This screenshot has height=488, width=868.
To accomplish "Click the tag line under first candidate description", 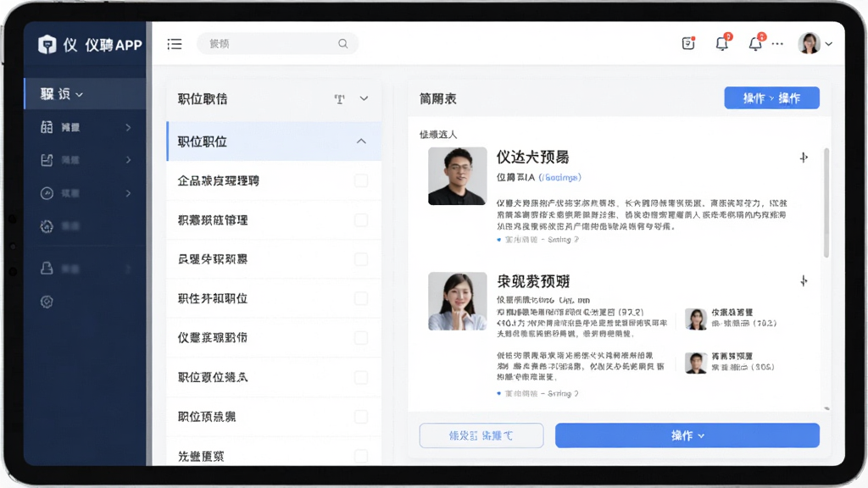I will point(537,240).
